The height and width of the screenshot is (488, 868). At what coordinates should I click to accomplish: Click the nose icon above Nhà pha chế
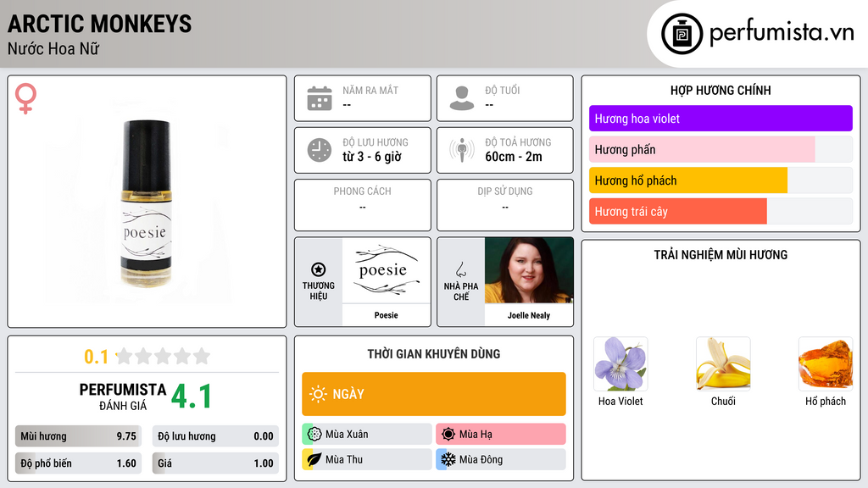tap(460, 269)
